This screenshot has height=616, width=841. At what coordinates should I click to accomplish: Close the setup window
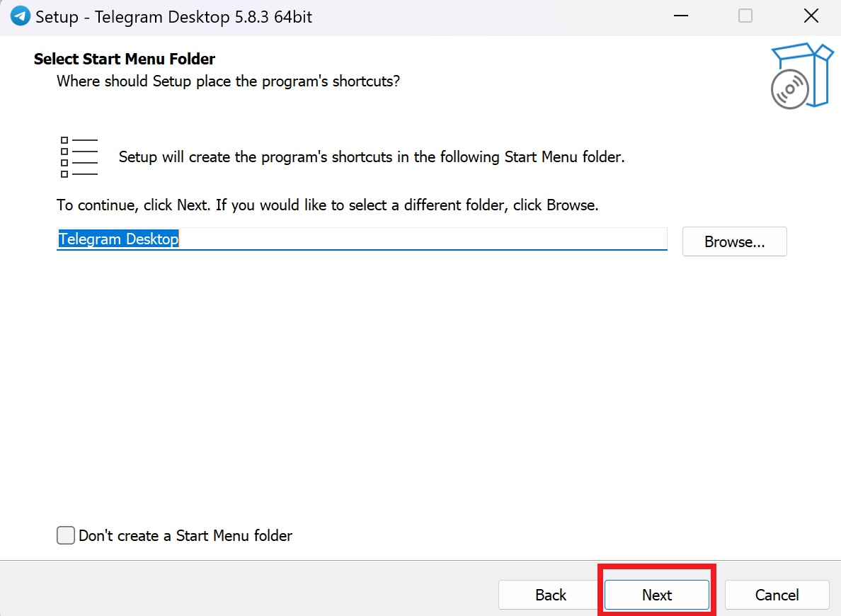(811, 16)
